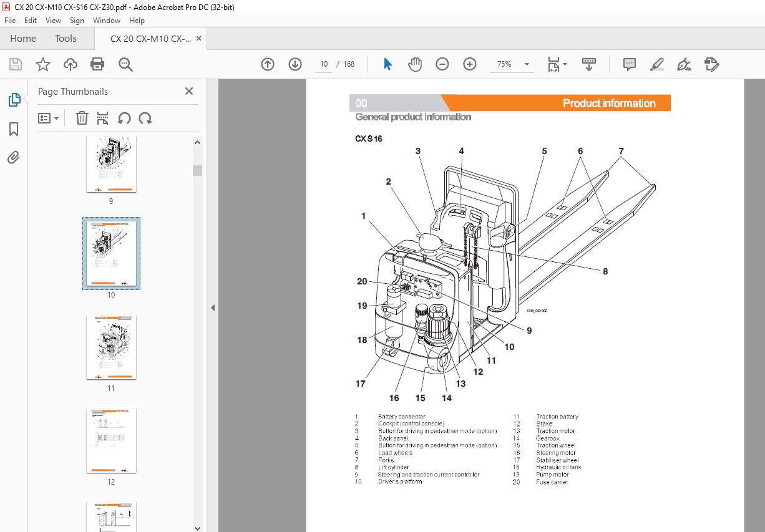The width and height of the screenshot is (765, 532).
Task: Click the 'Traction motor' legend entry
Action: point(555,431)
